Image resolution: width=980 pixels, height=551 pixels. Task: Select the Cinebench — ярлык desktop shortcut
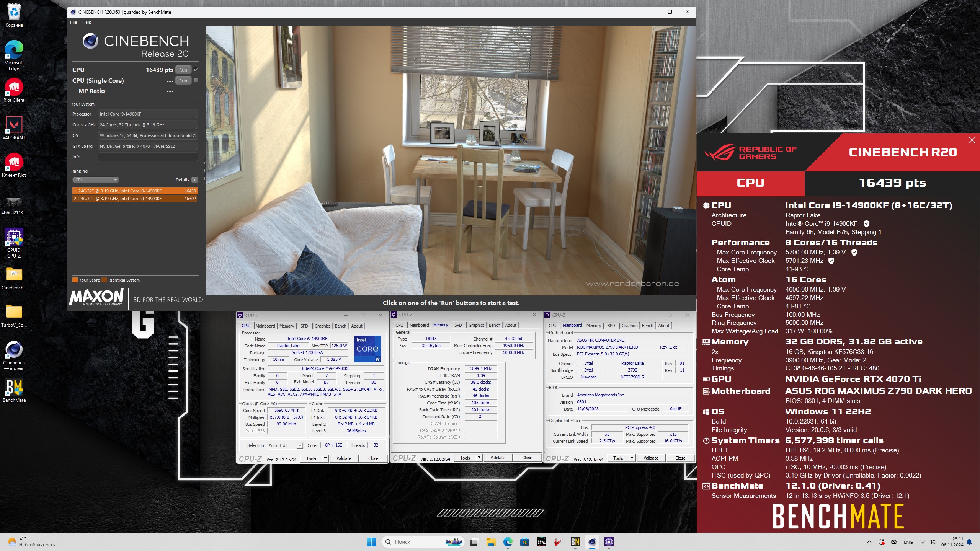click(x=14, y=356)
